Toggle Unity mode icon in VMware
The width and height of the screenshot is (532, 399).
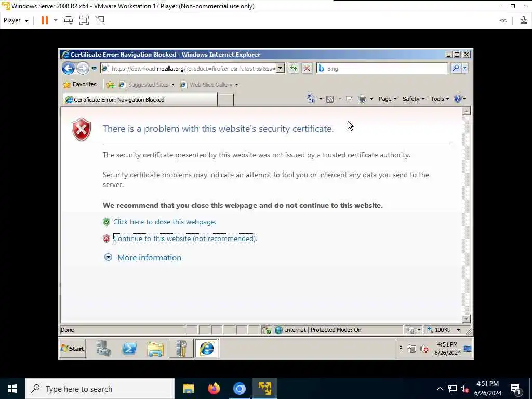pos(100,20)
